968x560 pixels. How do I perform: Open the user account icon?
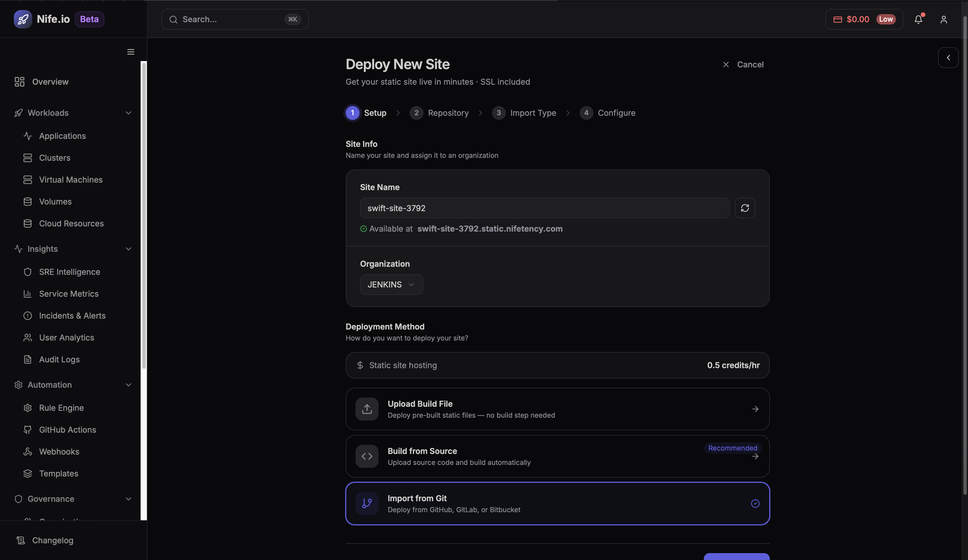(944, 19)
